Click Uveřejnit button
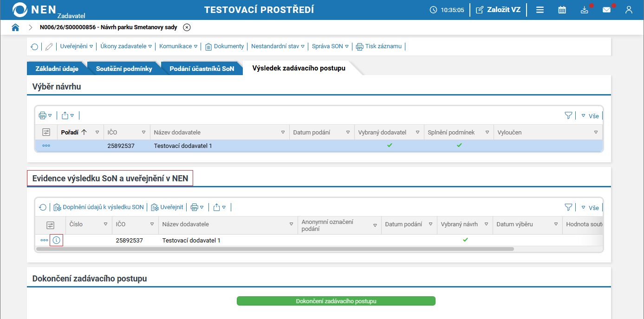 tap(167, 207)
